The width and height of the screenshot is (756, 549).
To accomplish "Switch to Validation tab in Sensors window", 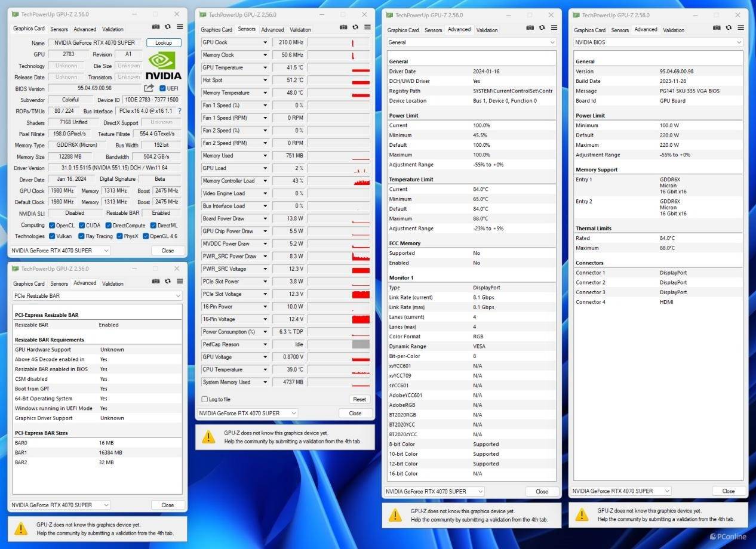I will pos(300,29).
